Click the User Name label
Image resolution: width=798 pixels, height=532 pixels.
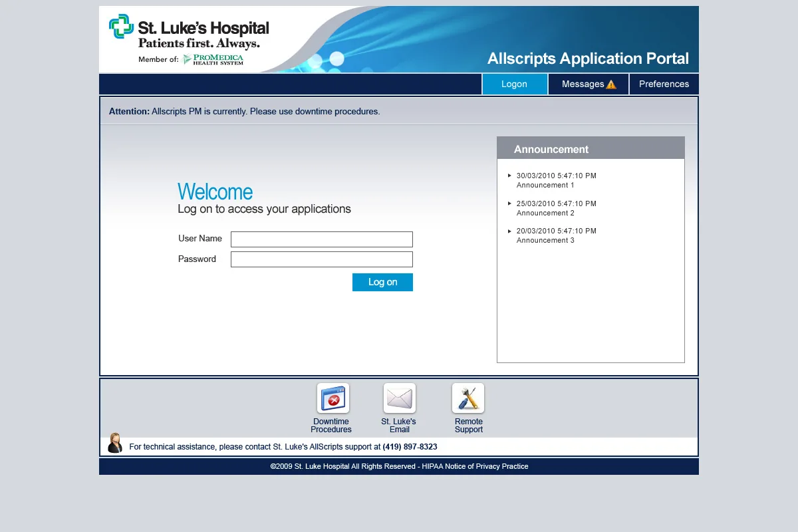[x=200, y=239]
